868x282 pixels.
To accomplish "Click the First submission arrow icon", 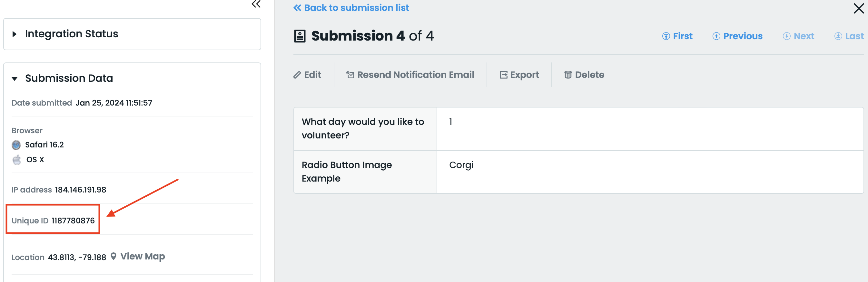I will pyautogui.click(x=666, y=36).
